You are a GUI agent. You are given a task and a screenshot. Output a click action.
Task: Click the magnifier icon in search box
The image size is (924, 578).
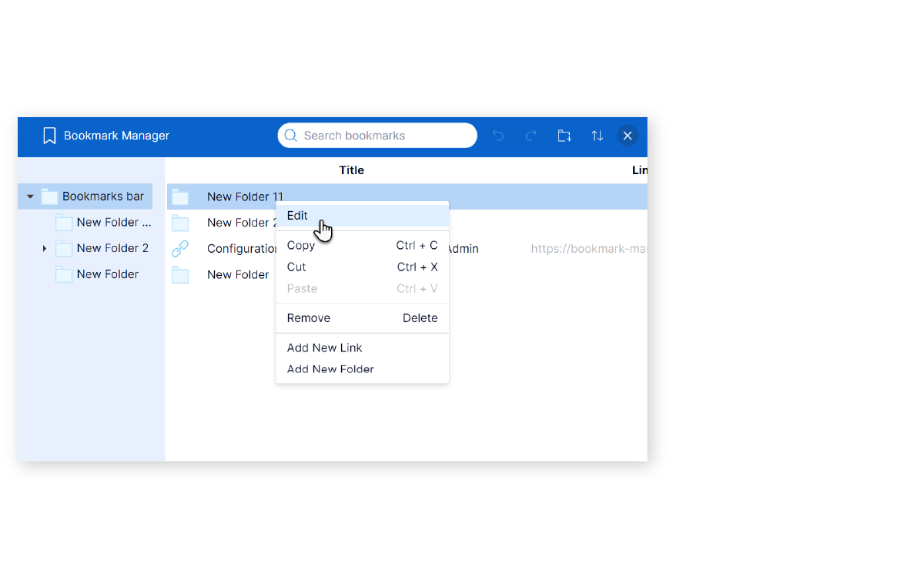(x=290, y=136)
